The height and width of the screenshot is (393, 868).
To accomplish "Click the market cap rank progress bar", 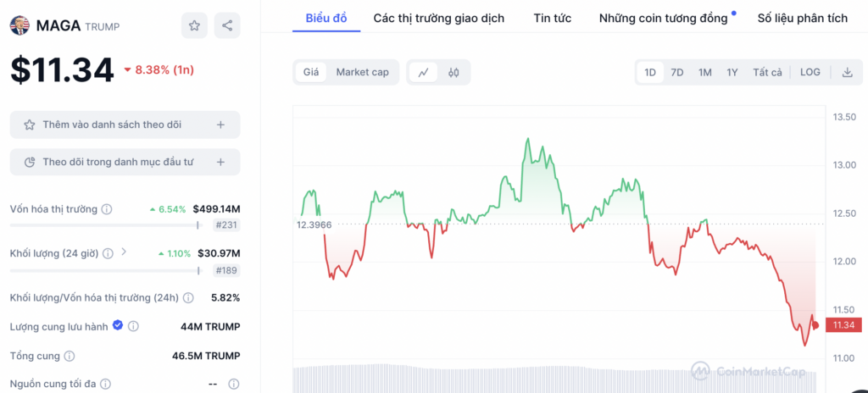I will coord(105,225).
